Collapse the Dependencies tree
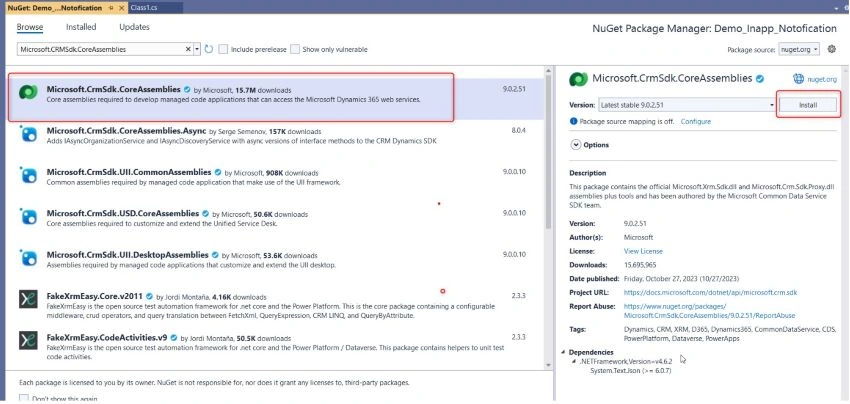 coord(564,352)
